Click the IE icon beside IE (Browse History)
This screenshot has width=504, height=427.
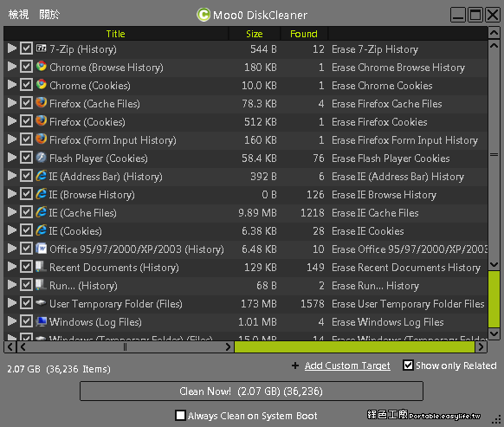click(41, 193)
